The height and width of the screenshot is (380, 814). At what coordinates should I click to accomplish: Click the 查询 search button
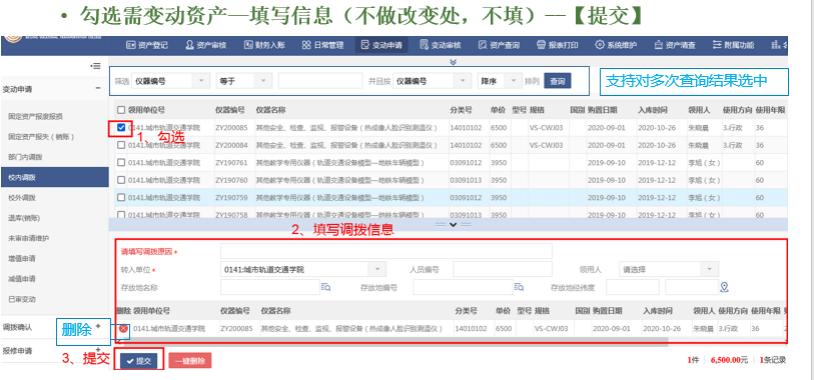pos(558,82)
